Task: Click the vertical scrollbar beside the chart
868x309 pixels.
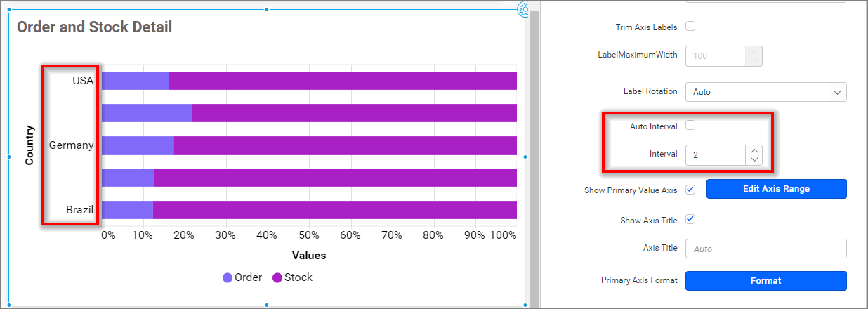Action: click(533, 154)
